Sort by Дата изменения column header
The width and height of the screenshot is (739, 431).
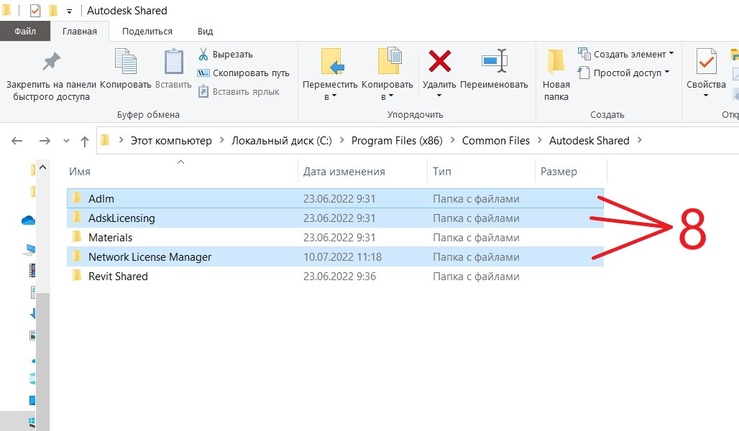tap(344, 172)
